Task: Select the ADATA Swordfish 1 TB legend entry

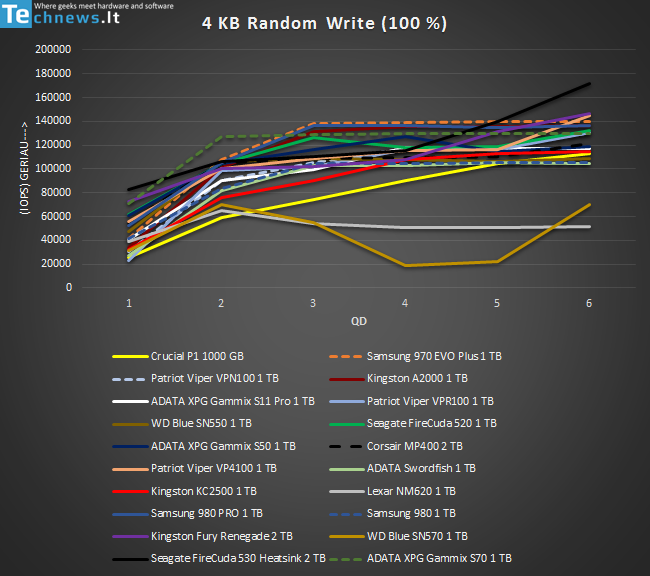Action: 402,468
